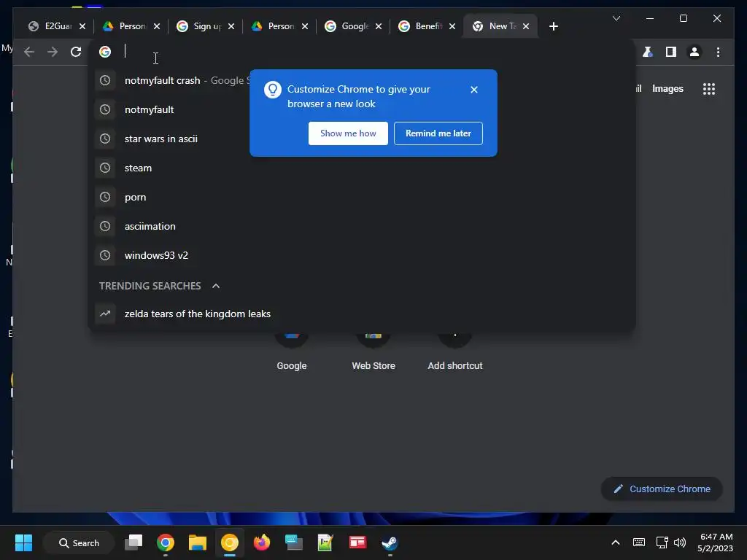Open Steam from taskbar

tap(390, 542)
